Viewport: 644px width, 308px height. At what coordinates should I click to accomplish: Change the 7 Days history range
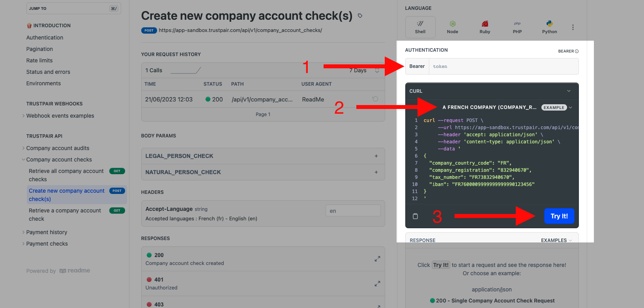coord(365,70)
